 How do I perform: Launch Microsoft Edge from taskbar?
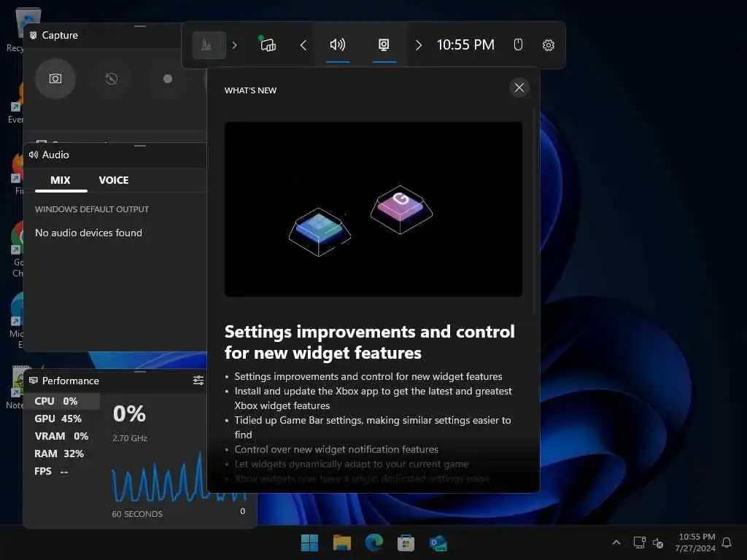coord(374,542)
